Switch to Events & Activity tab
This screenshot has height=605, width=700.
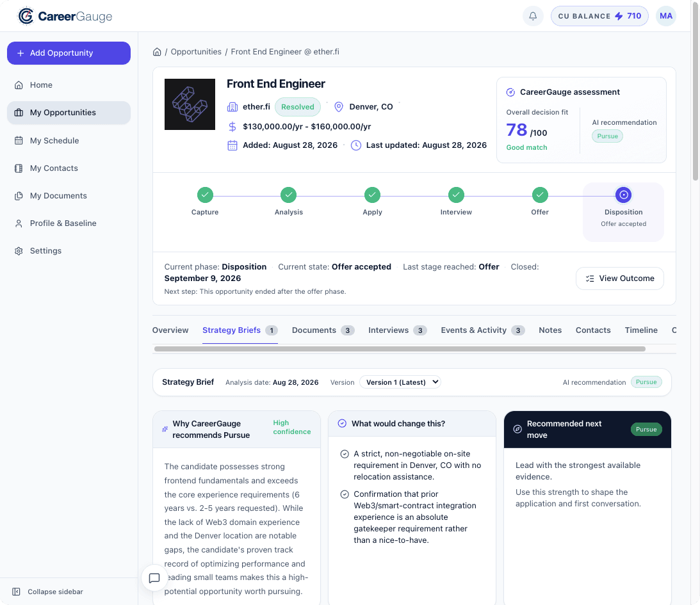pos(483,330)
